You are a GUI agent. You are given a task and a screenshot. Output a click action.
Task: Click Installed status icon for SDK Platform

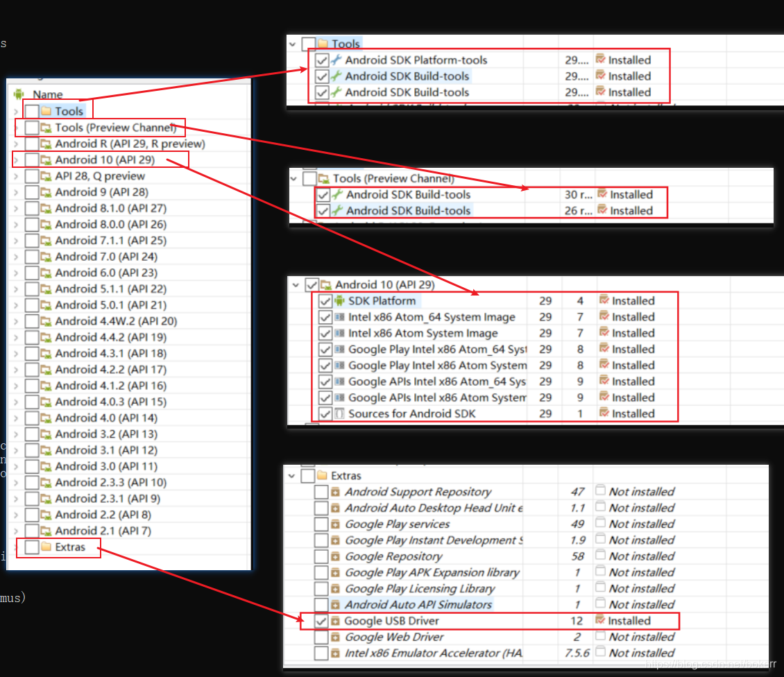[604, 300]
